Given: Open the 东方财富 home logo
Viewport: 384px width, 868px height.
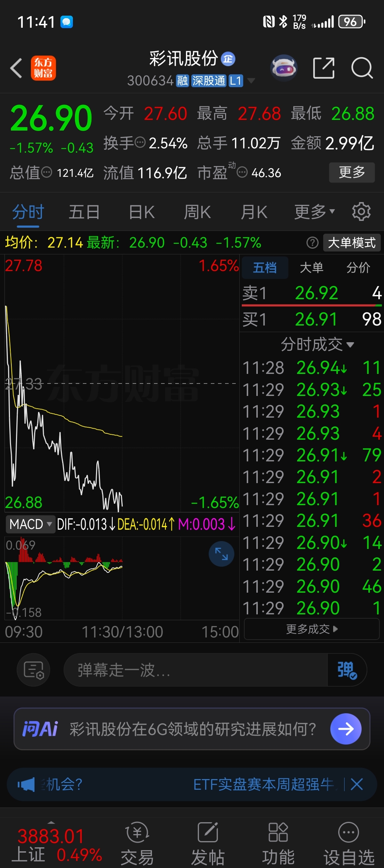Looking at the screenshot, I should click(43, 68).
